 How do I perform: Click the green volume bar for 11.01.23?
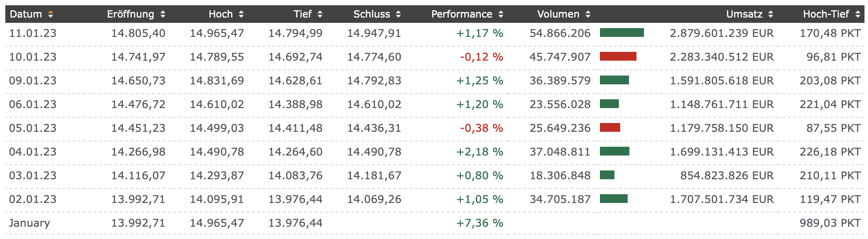[x=622, y=33]
